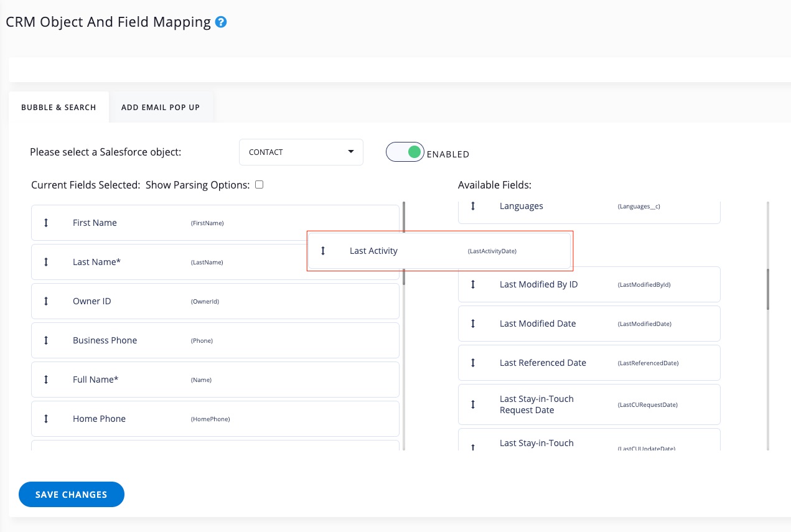Image resolution: width=791 pixels, height=532 pixels.
Task: Click drag handle for Last Referenced Date
Action: pos(473,363)
